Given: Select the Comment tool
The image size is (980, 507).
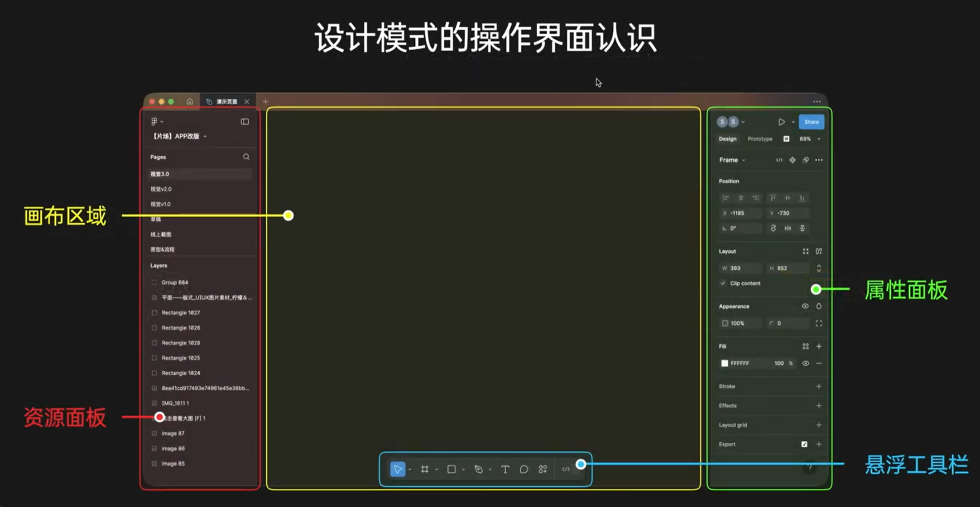Looking at the screenshot, I should point(524,469).
